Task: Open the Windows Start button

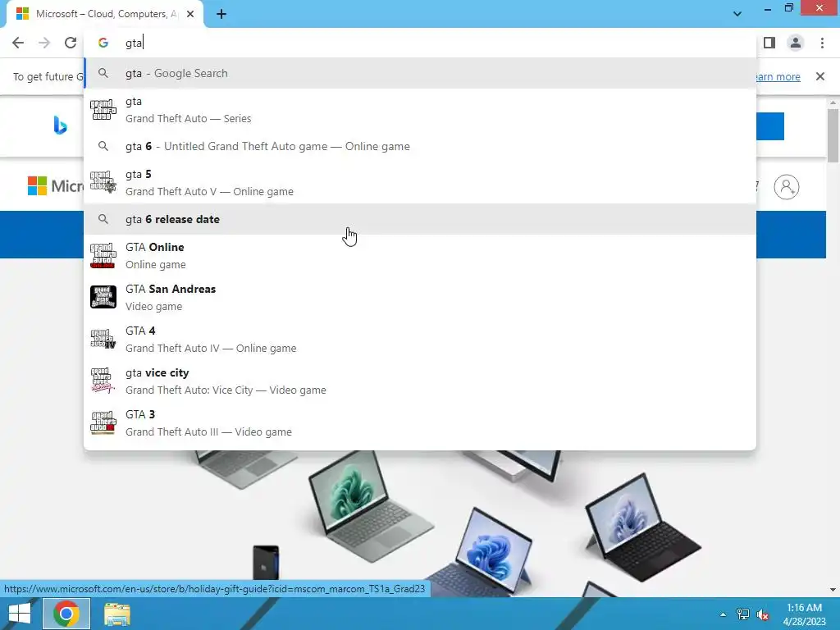Action: [x=20, y=614]
